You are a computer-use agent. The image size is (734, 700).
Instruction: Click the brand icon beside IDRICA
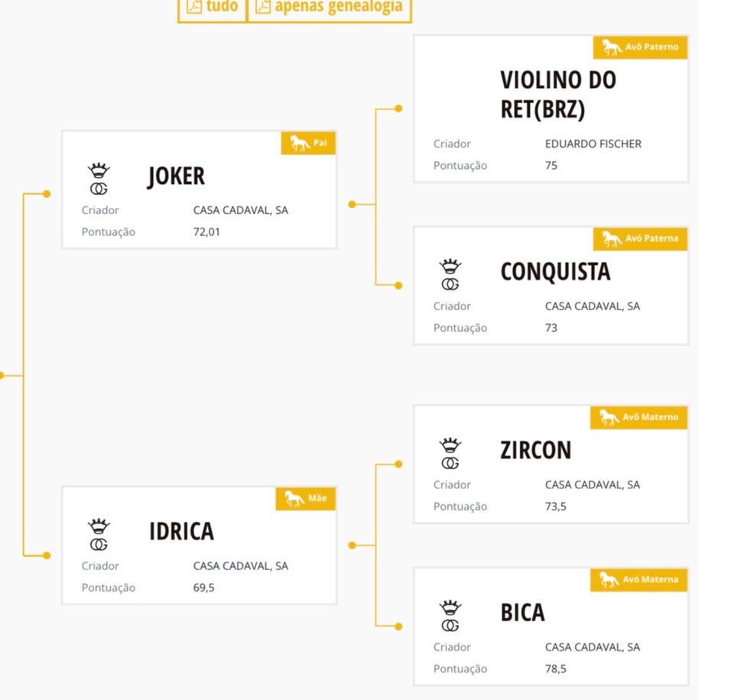click(99, 535)
